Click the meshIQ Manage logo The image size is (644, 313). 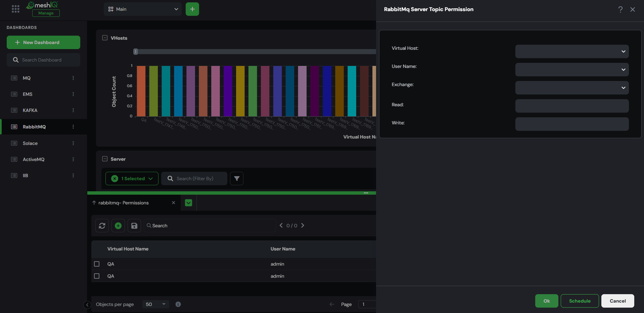pos(43,9)
